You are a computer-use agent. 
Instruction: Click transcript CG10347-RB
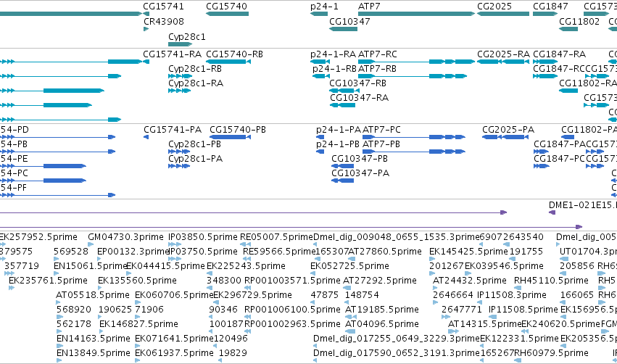(x=357, y=83)
